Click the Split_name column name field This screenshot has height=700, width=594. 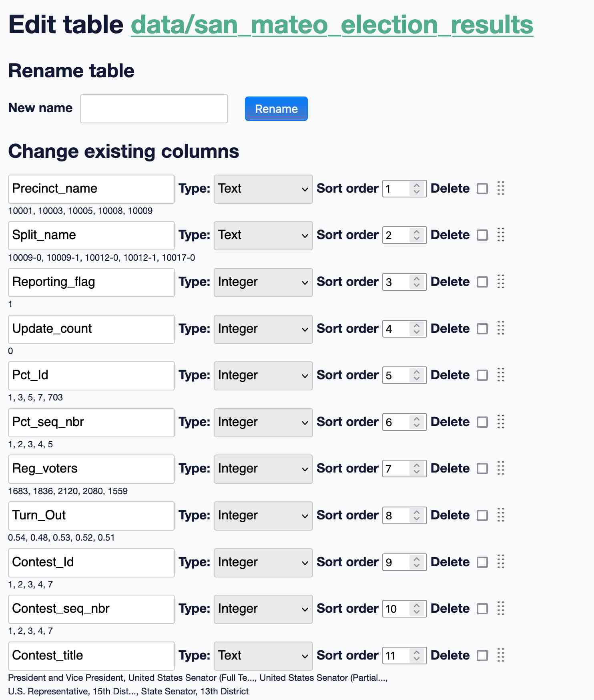91,235
